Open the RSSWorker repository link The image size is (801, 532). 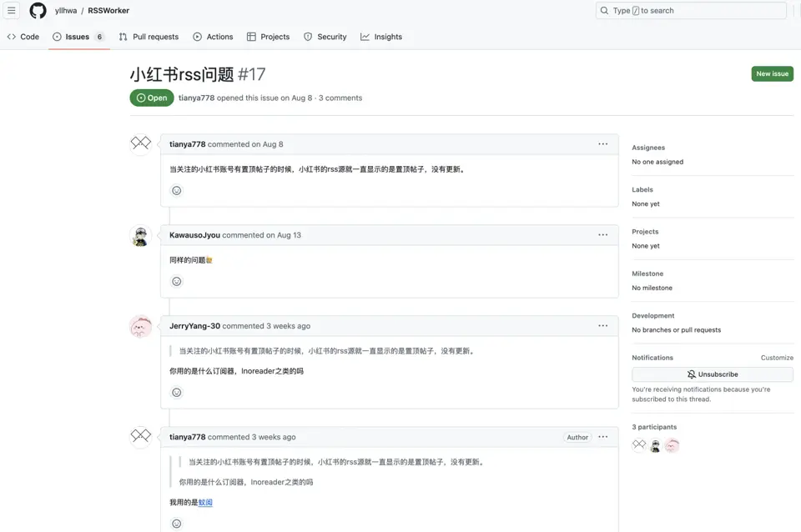(x=108, y=10)
